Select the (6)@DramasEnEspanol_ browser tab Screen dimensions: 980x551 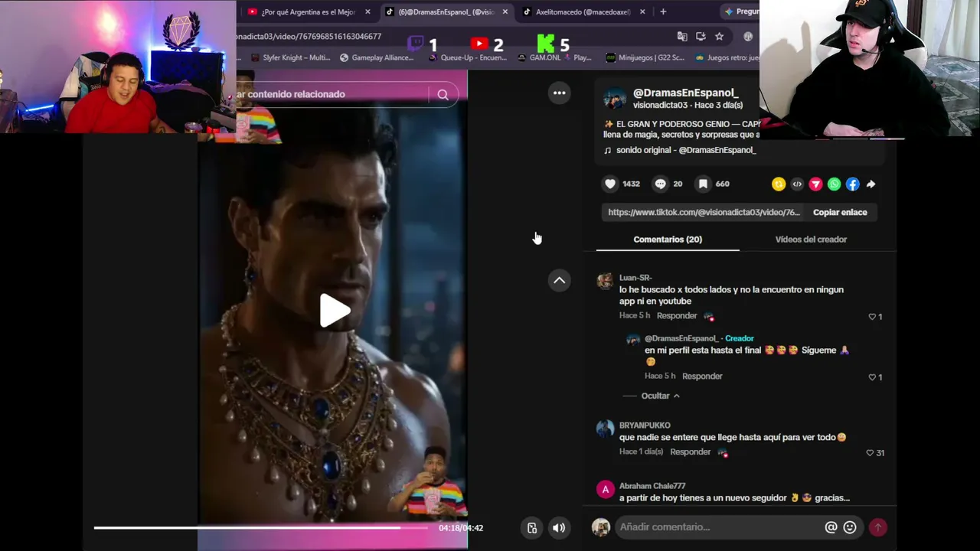(446, 11)
